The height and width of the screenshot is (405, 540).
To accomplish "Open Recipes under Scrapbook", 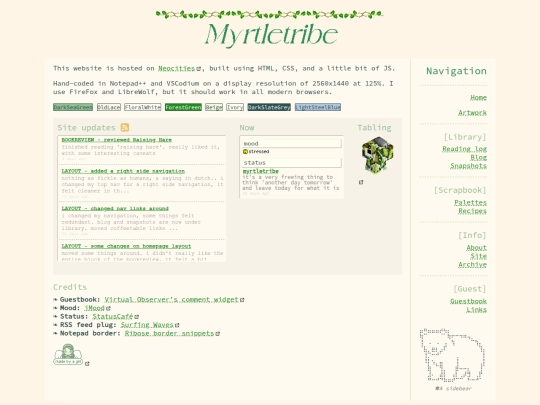I will 472,211.
